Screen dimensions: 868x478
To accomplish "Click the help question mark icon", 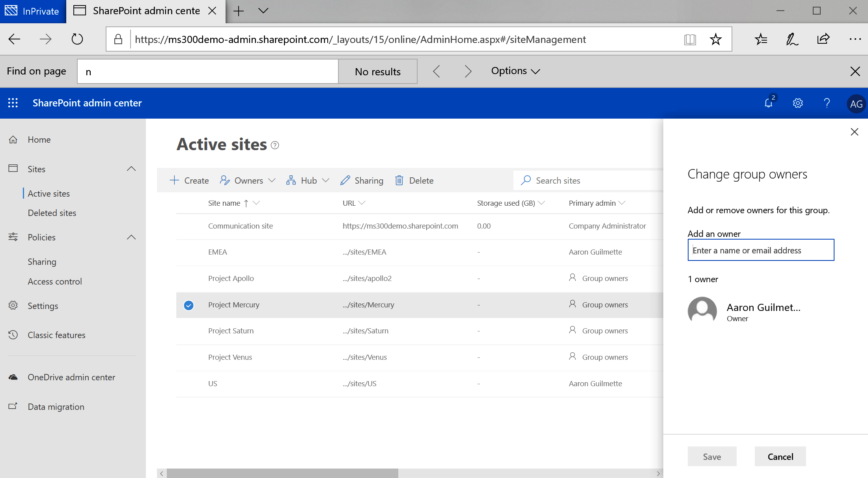I will pyautogui.click(x=827, y=103).
